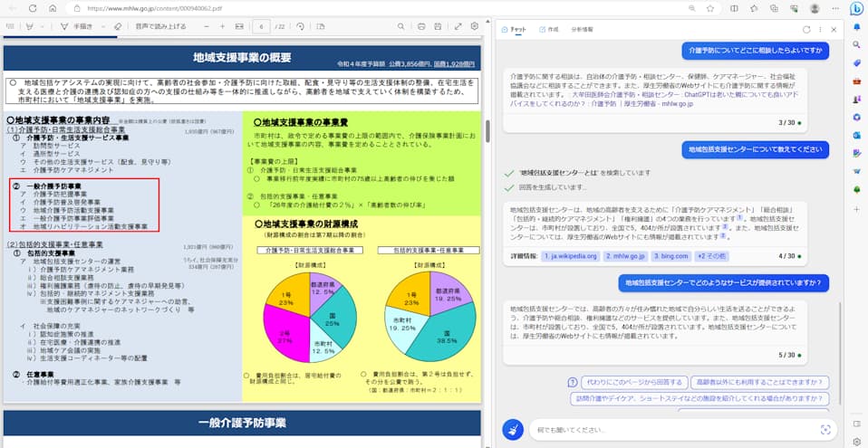This screenshot has height=448, width=868.
Task: Click the browser back arrow
Action: 13,8
